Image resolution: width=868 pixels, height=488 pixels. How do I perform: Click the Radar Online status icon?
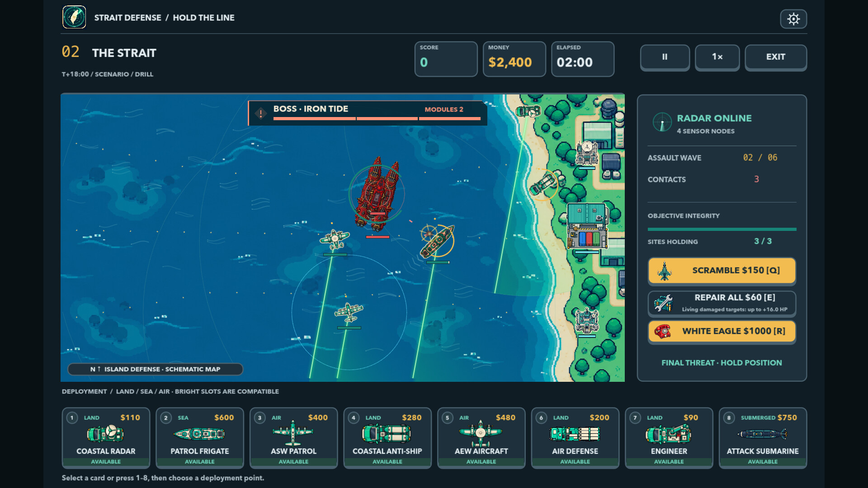662,122
